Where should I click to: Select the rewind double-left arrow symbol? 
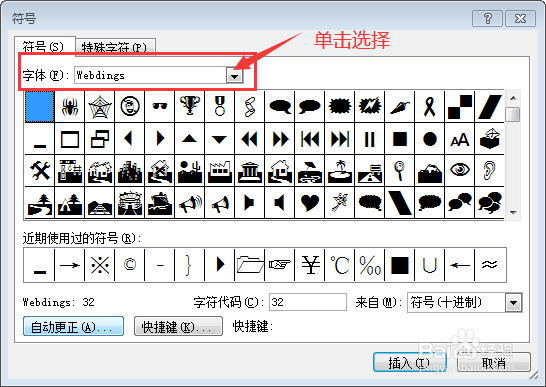click(250, 139)
